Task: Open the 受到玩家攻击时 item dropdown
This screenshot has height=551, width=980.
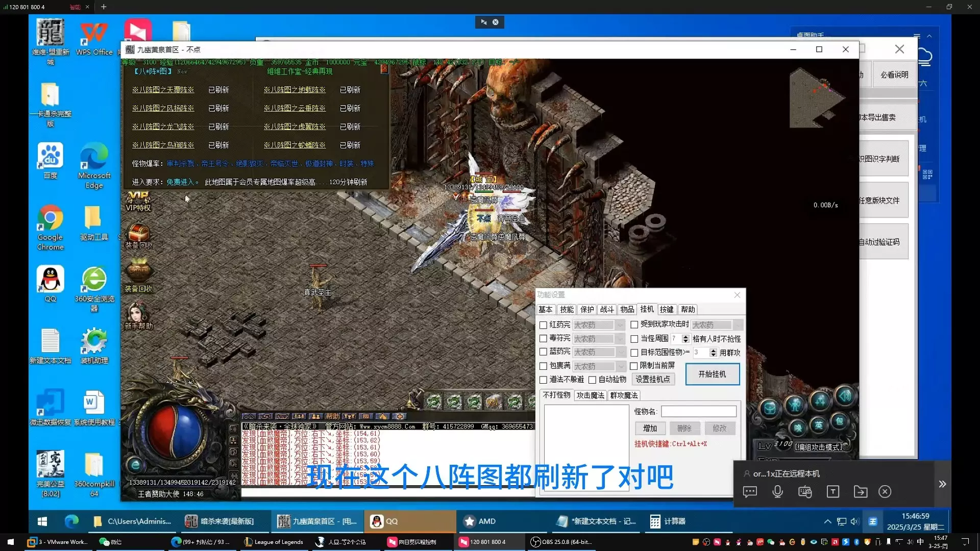Action: [x=717, y=325]
